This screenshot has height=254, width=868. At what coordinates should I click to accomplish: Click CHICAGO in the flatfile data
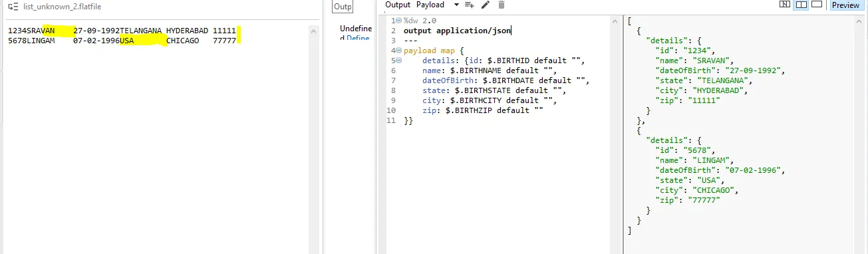(182, 41)
